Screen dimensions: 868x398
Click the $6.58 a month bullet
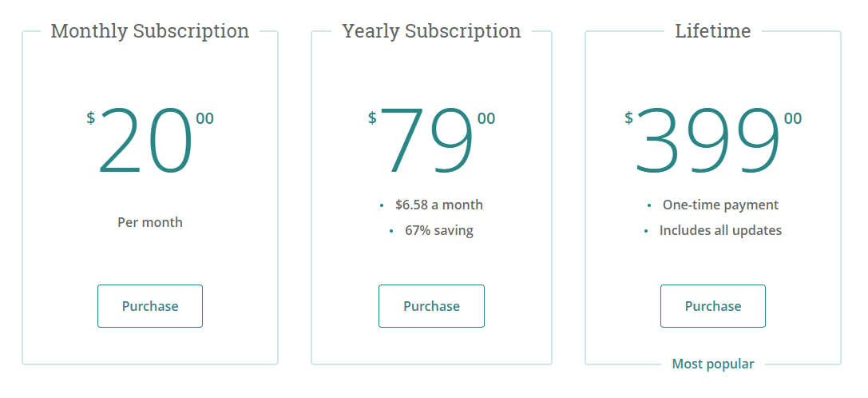click(438, 205)
